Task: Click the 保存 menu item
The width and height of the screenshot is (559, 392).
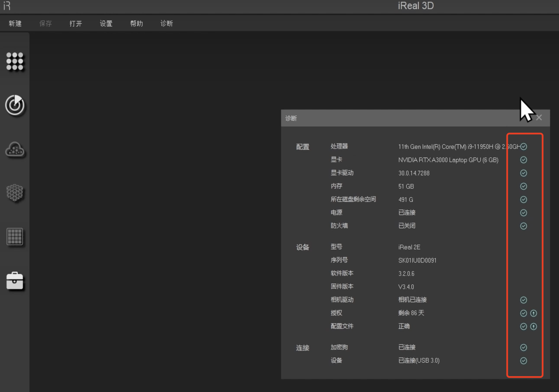Action: pyautogui.click(x=45, y=23)
